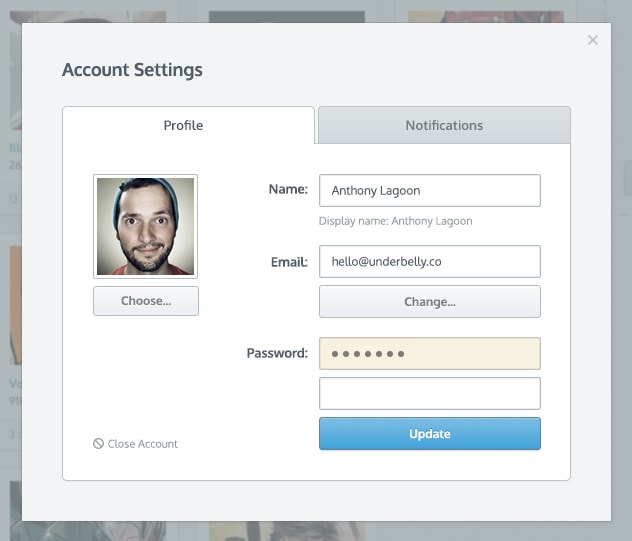Click the Account Settings heading

pos(132,70)
